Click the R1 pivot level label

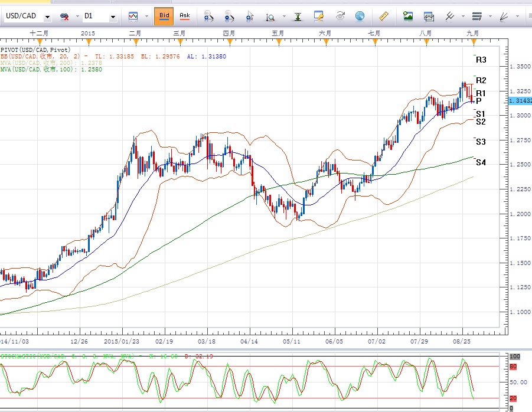(481, 93)
